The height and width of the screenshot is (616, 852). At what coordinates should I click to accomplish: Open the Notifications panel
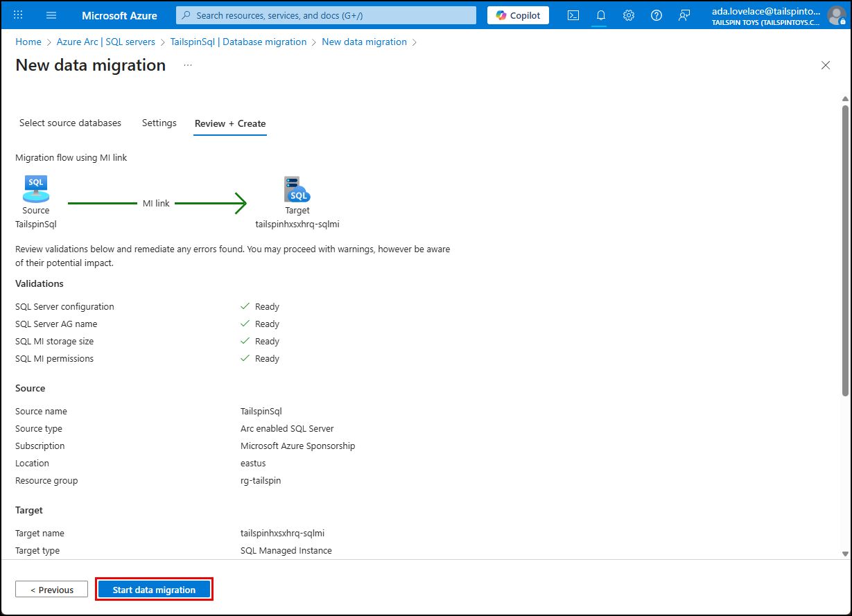coord(600,15)
